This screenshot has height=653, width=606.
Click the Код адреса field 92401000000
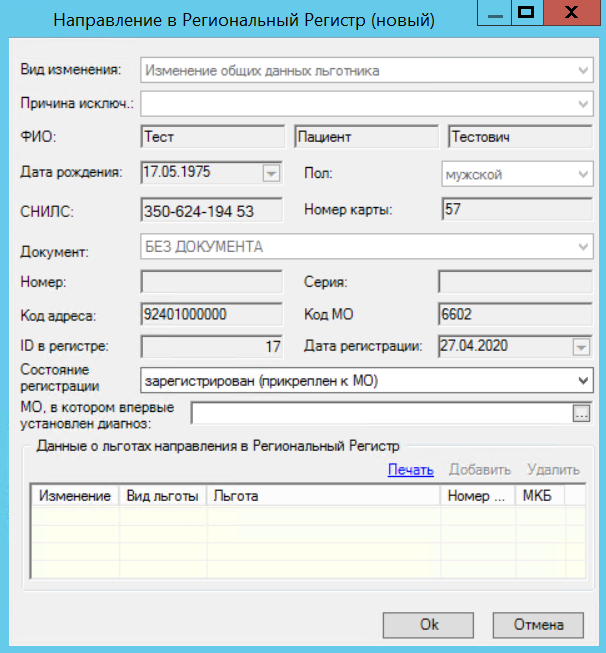212,314
